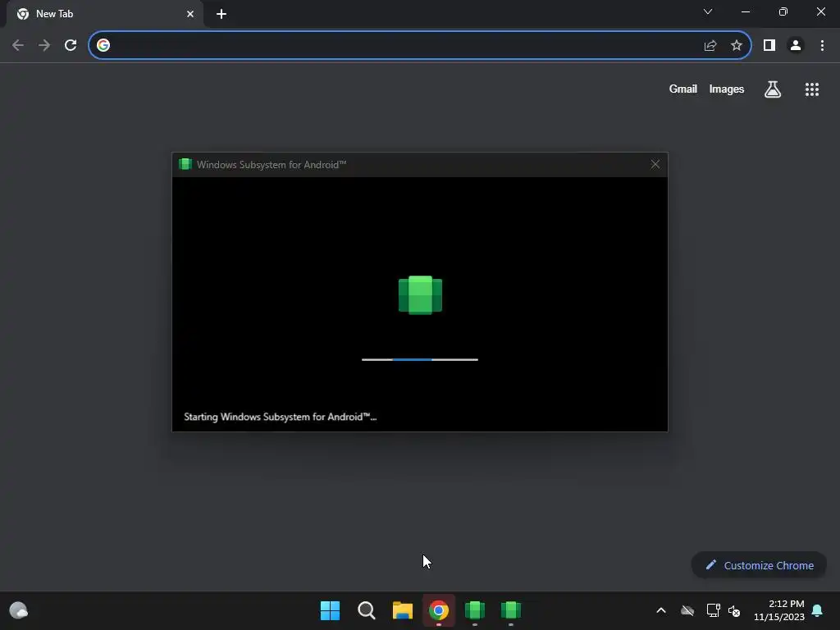Image resolution: width=840 pixels, height=630 pixels.
Task: Bookmark this tab with the star icon
Action: (737, 46)
